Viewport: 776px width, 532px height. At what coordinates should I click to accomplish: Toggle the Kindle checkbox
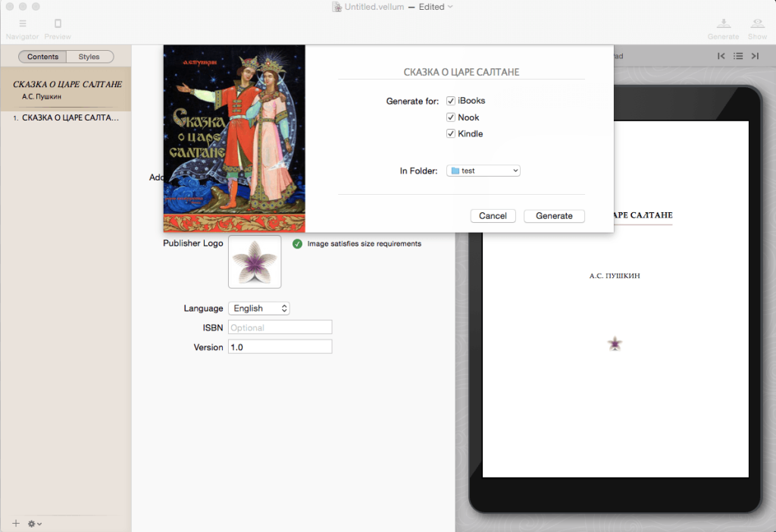click(450, 133)
